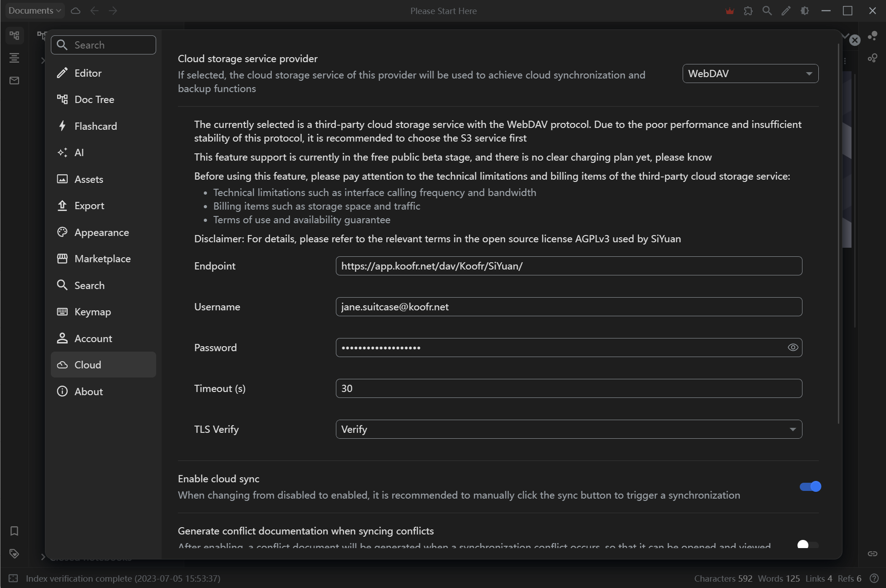Viewport: 886px width, 588px height.
Task: Navigate back with the arrow button
Action: click(94, 10)
